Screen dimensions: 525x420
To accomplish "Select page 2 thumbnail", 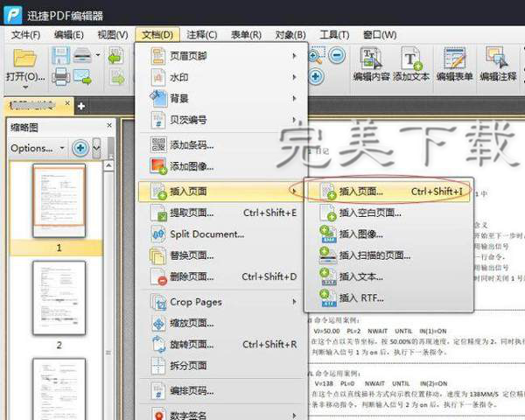I will pos(58,298).
